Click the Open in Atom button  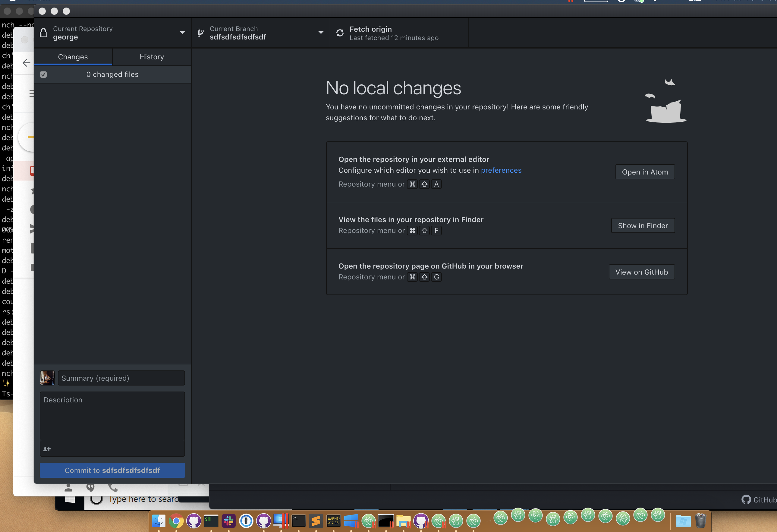point(645,172)
